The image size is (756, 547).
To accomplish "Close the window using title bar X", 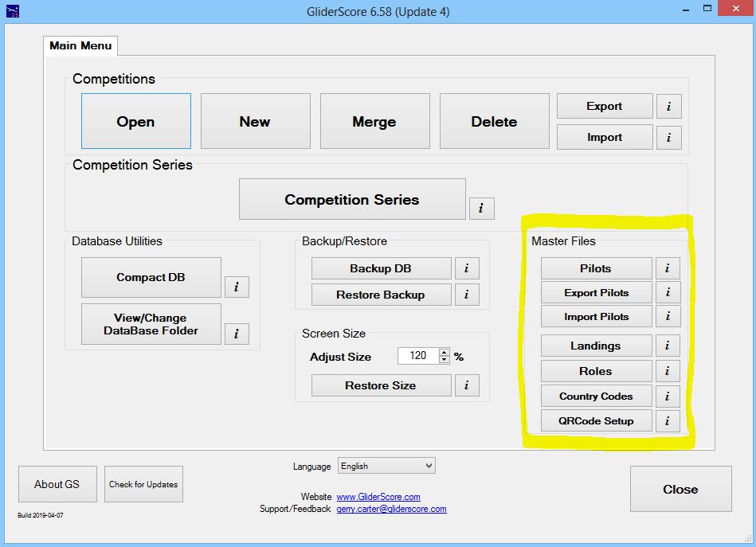I will (736, 9).
